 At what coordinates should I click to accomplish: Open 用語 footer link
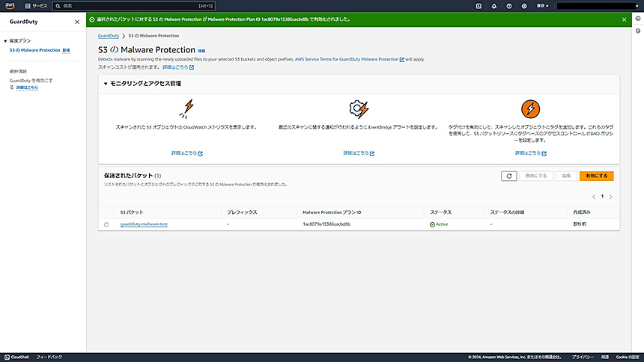pos(605,357)
